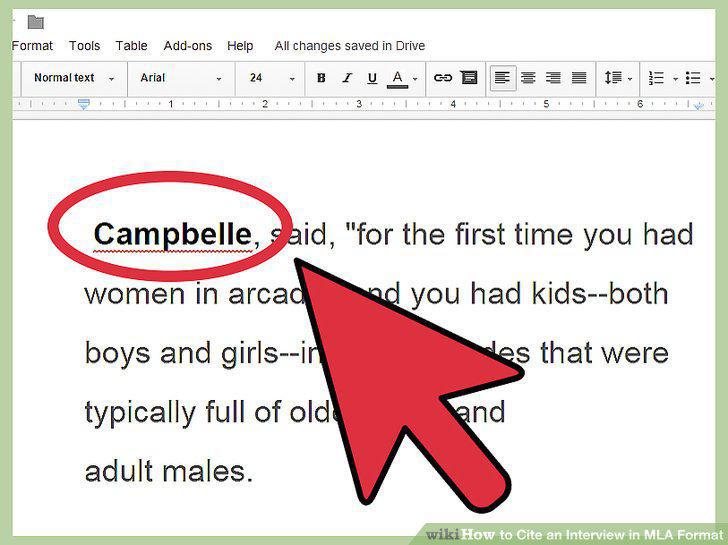Justify the text
Viewport: 728px width, 545px height.
click(x=578, y=78)
